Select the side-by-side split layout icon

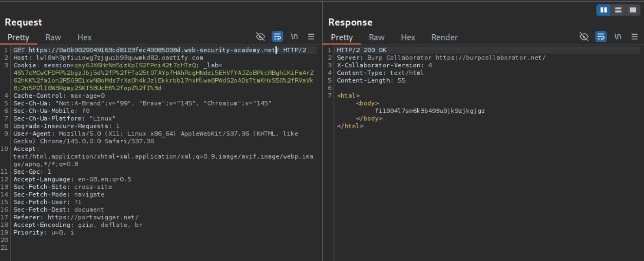click(604, 10)
